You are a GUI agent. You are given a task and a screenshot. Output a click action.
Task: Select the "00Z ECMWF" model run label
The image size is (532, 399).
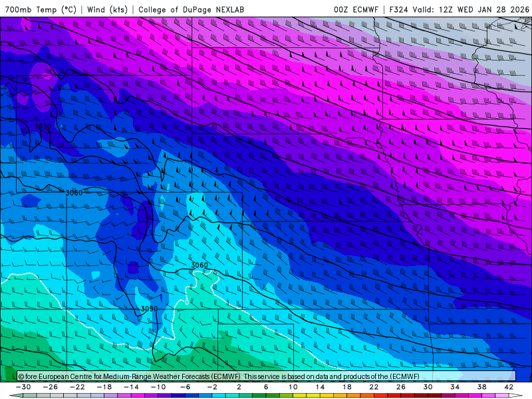click(x=356, y=9)
